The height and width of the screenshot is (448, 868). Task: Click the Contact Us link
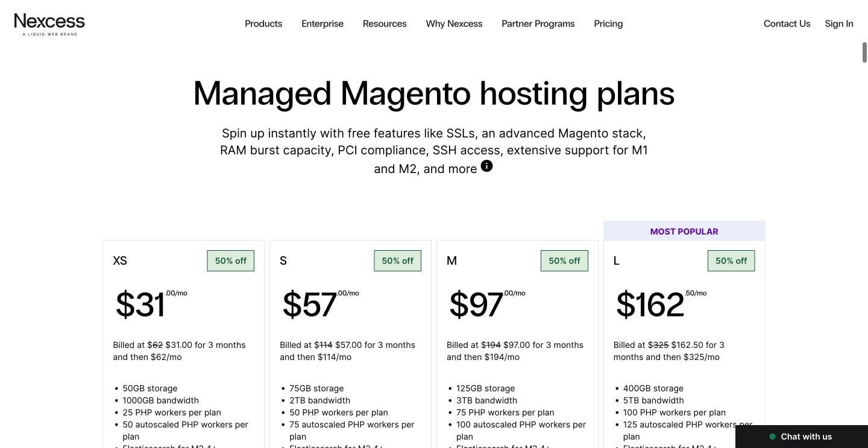tap(787, 24)
